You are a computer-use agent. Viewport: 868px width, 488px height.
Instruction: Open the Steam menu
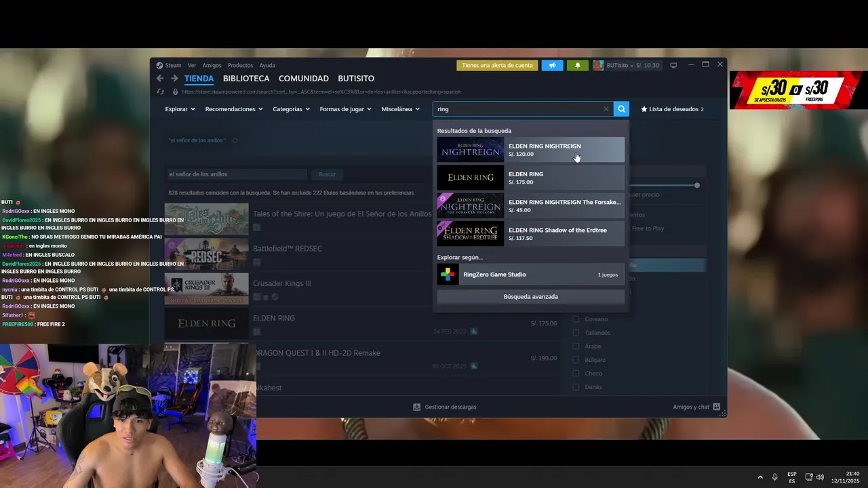click(173, 66)
